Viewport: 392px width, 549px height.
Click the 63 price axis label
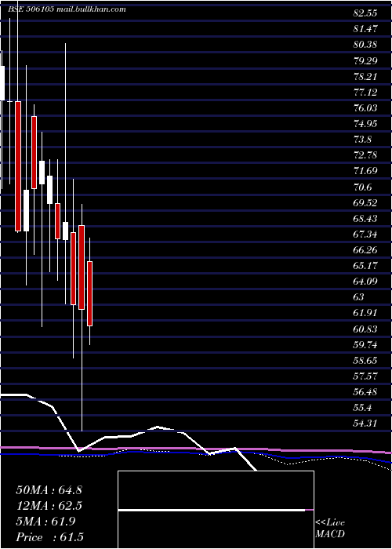pos(359,297)
